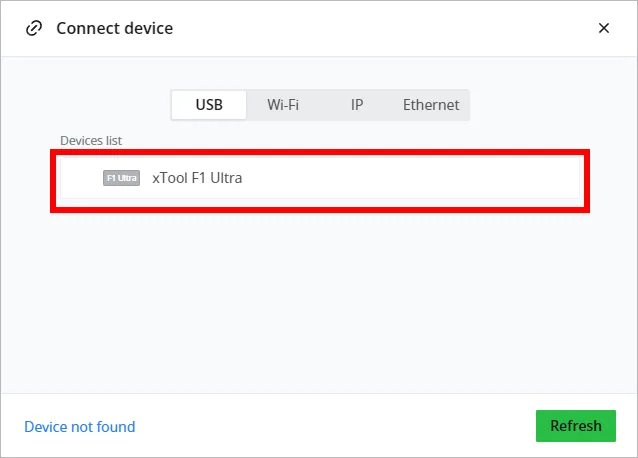The width and height of the screenshot is (638, 458).
Task: Open the Device not found help link
Action: [x=80, y=427]
